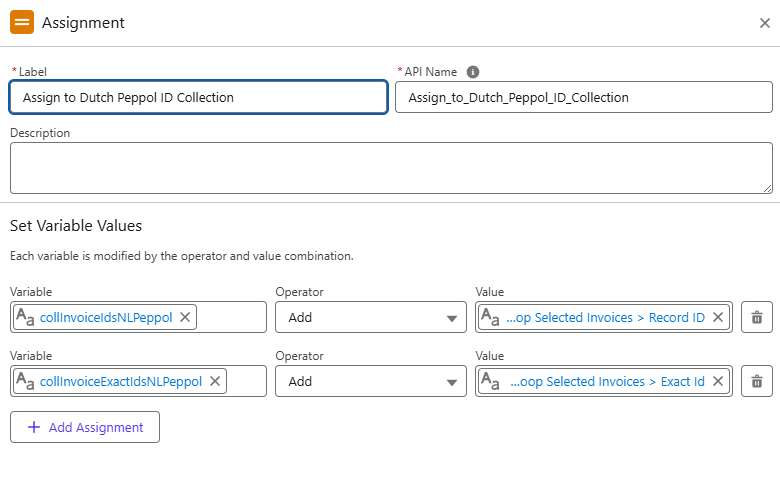Focus the Description text area
The image size is (780, 477).
pos(391,168)
